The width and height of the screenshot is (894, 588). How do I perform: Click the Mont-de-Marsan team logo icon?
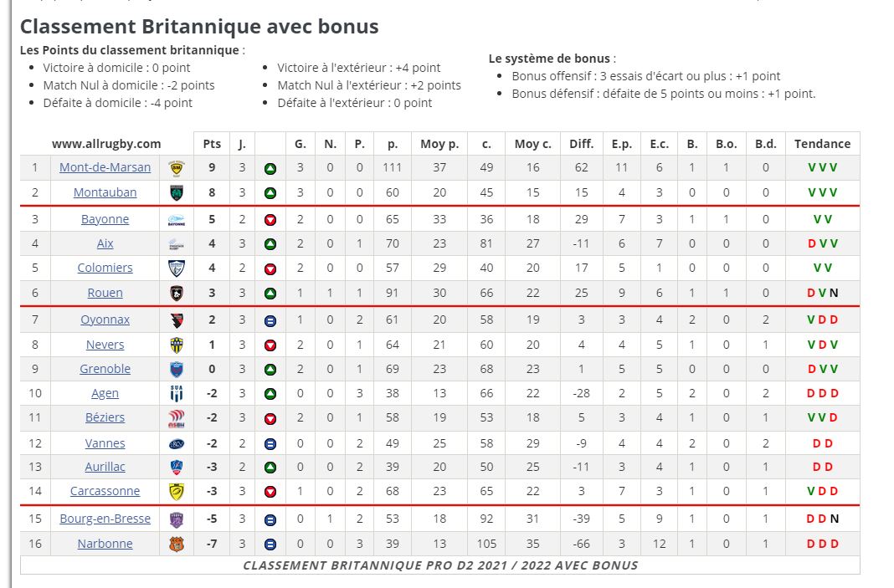coord(176,167)
